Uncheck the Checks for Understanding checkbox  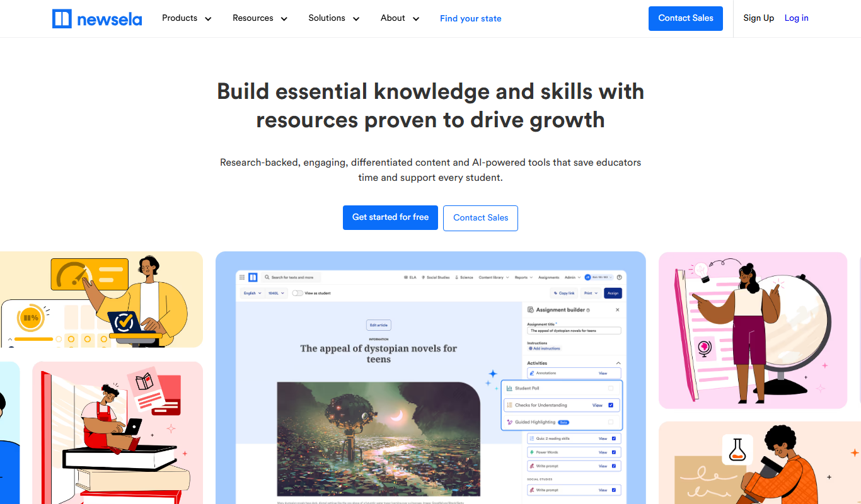(x=611, y=405)
